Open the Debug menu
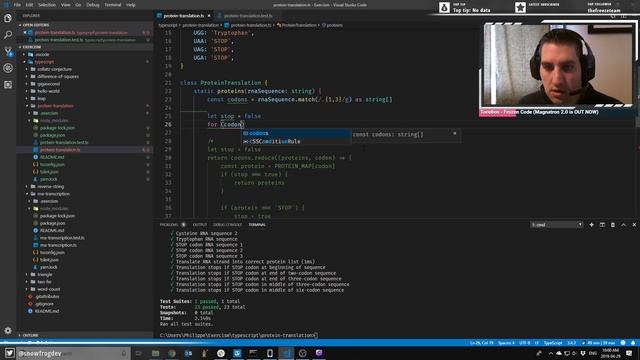The width and height of the screenshot is (640, 360). tap(93, 5)
